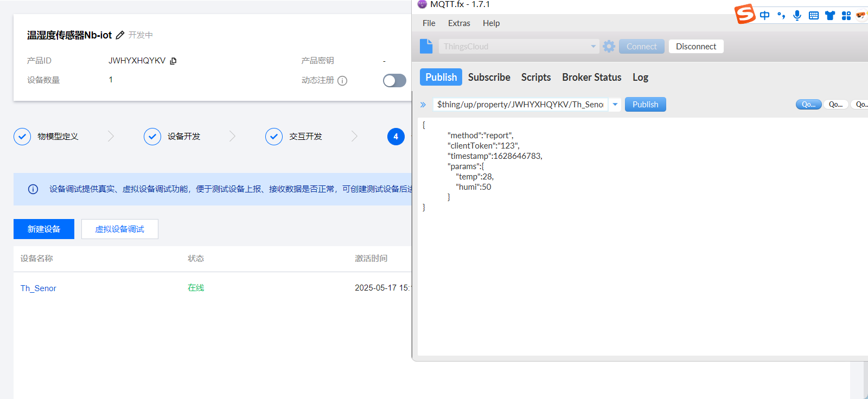Viewport: 868px width, 399px height.
Task: Click the MQTT.fx title bar app icon
Action: tap(422, 4)
